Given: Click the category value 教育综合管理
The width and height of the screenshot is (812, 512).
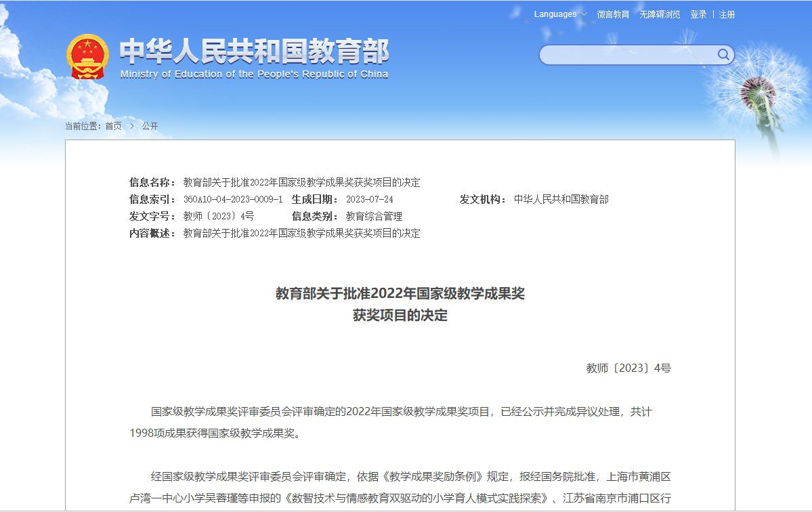Looking at the screenshot, I should tap(374, 217).
